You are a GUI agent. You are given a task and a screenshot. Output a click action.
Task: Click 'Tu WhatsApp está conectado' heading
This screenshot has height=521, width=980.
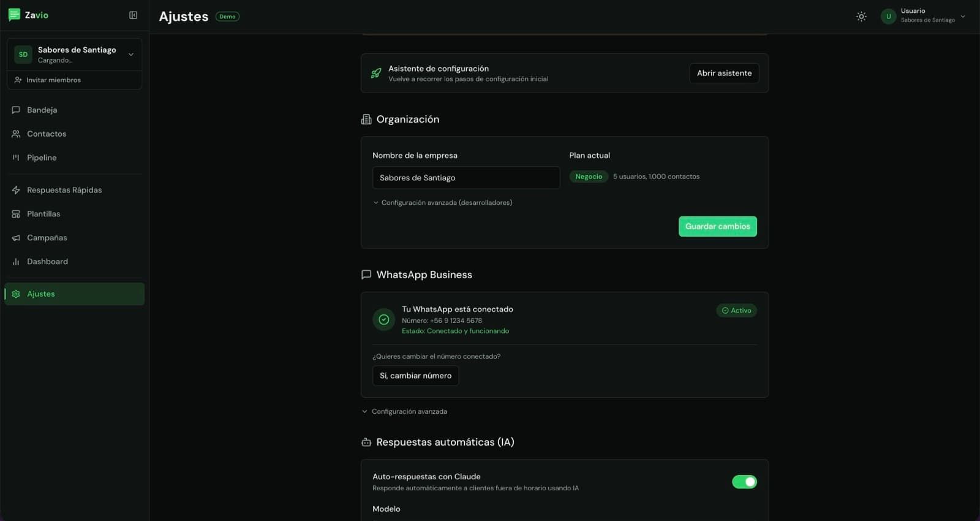coord(458,310)
